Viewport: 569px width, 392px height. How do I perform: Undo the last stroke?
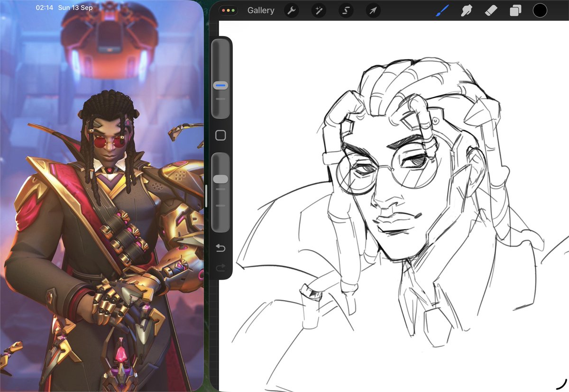pos(220,248)
